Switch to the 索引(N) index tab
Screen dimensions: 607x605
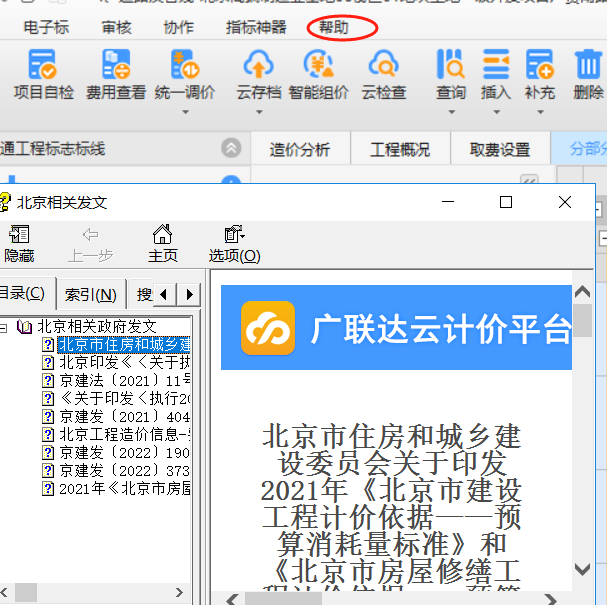(x=91, y=295)
